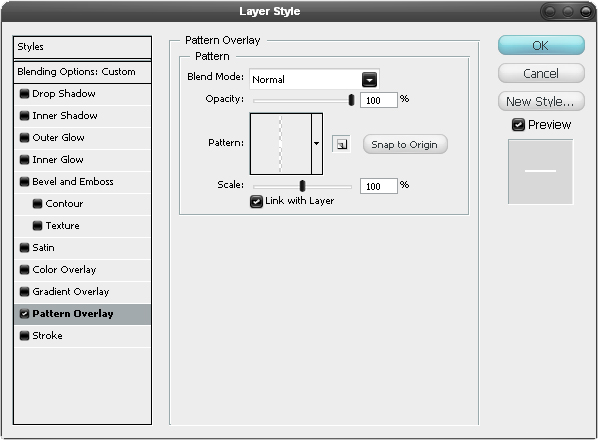
Task: Click the Scale slider handle
Action: point(302,186)
